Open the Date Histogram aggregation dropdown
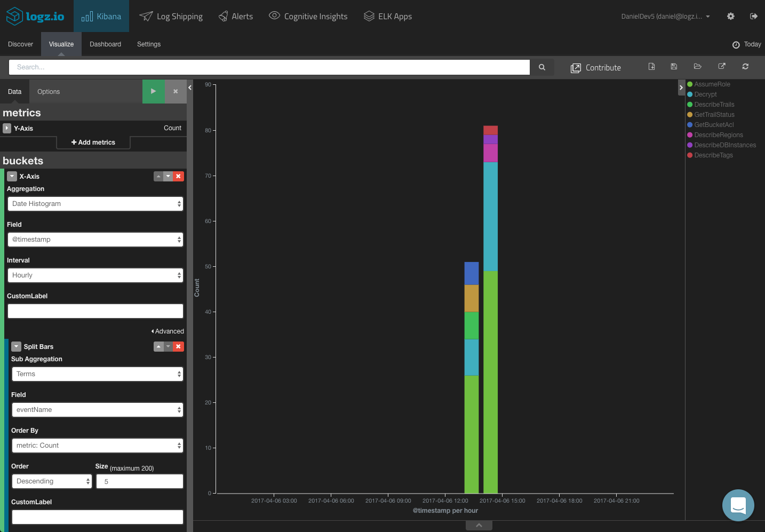 click(x=95, y=204)
